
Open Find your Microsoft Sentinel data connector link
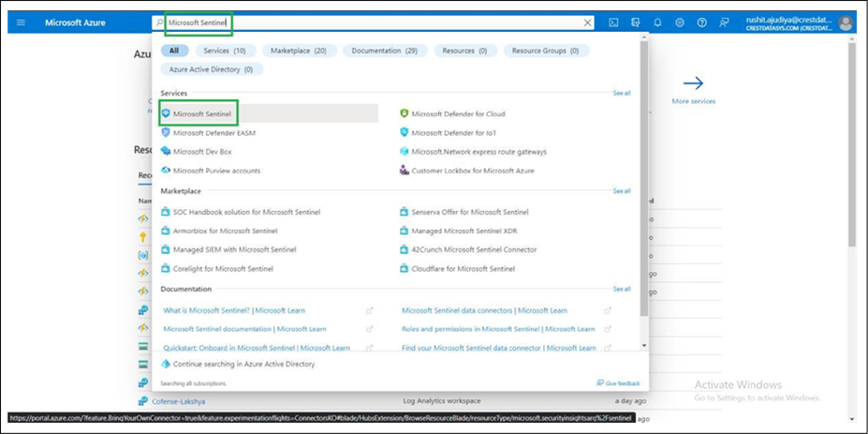click(499, 348)
